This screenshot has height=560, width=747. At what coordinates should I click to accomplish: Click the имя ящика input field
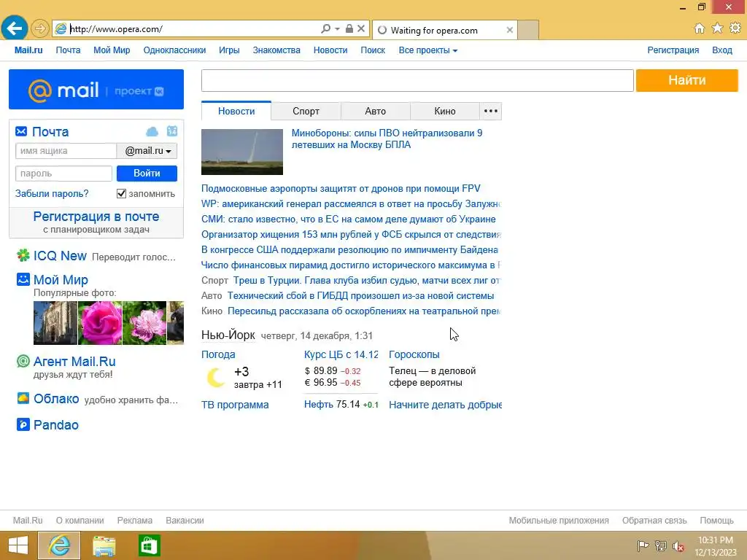pos(66,151)
